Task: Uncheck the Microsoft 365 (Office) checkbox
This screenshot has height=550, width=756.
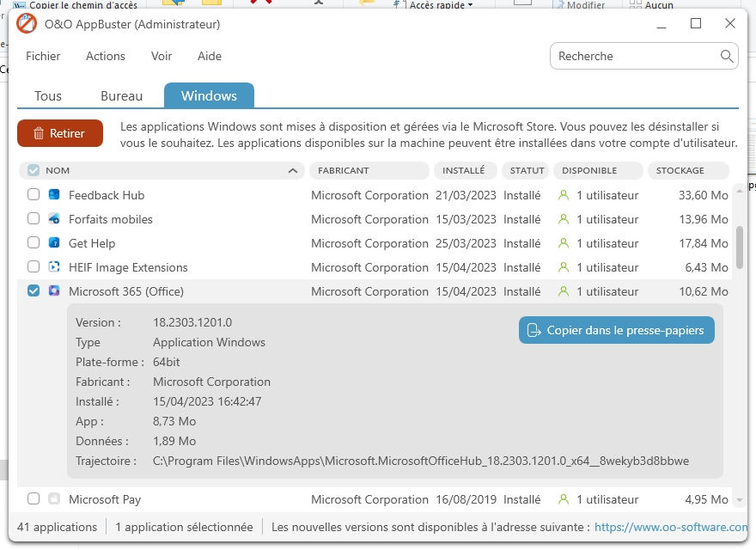Action: (x=34, y=291)
